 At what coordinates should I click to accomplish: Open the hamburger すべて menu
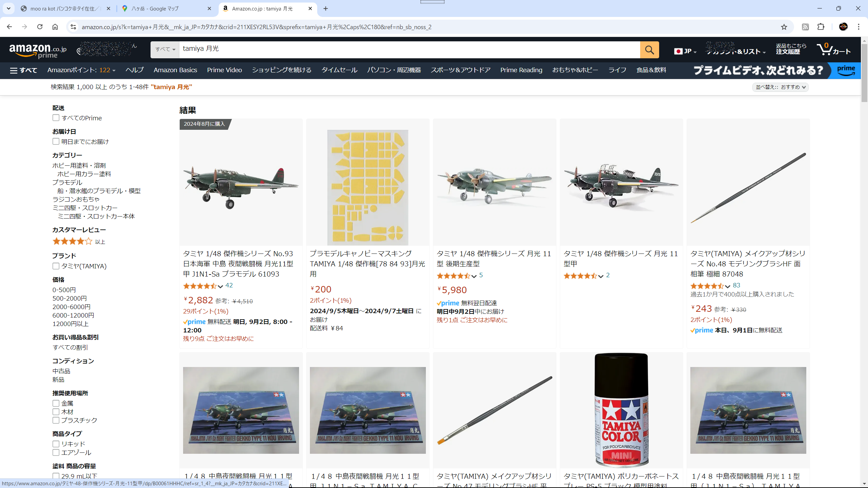click(x=23, y=70)
